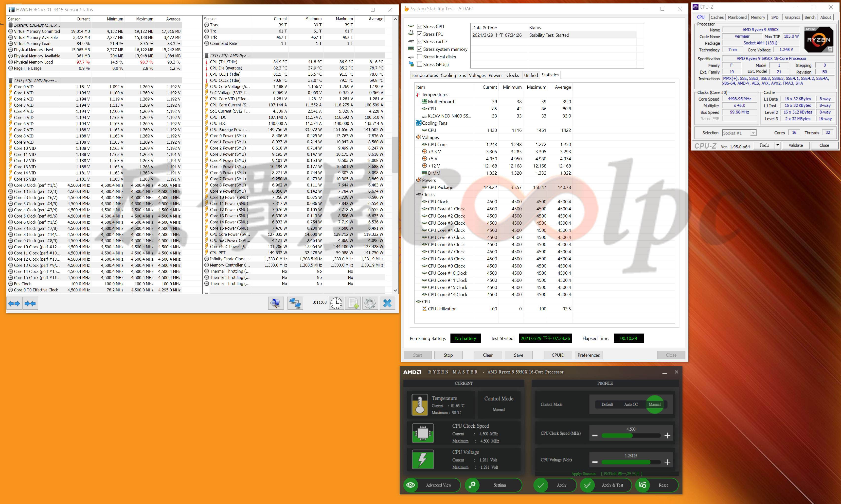Click the Reset circular-arrow icon in Ryzen Master
841x504 pixels.
point(643,485)
